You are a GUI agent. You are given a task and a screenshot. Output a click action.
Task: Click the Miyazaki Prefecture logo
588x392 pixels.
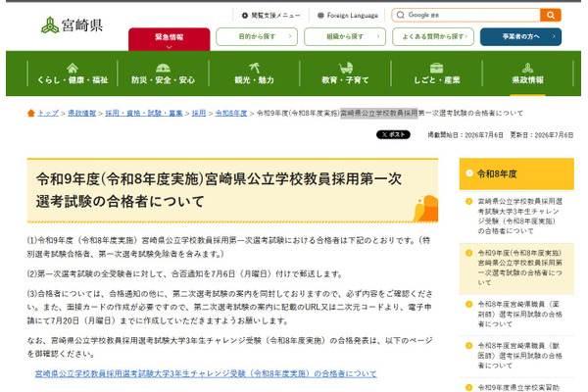click(x=72, y=25)
